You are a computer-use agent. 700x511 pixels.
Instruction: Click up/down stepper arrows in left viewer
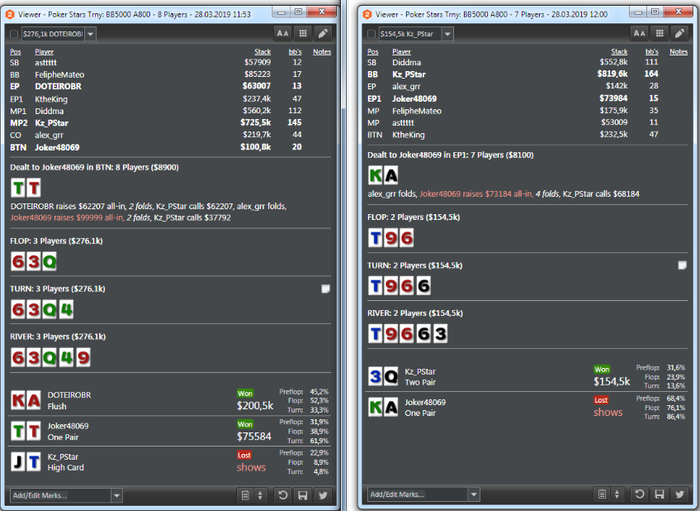click(x=260, y=495)
